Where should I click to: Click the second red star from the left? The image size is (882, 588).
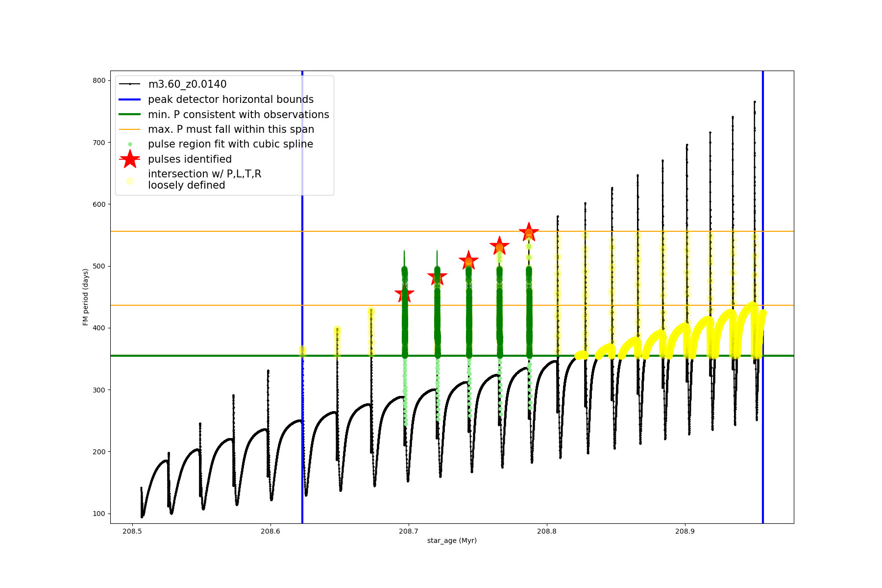[437, 277]
